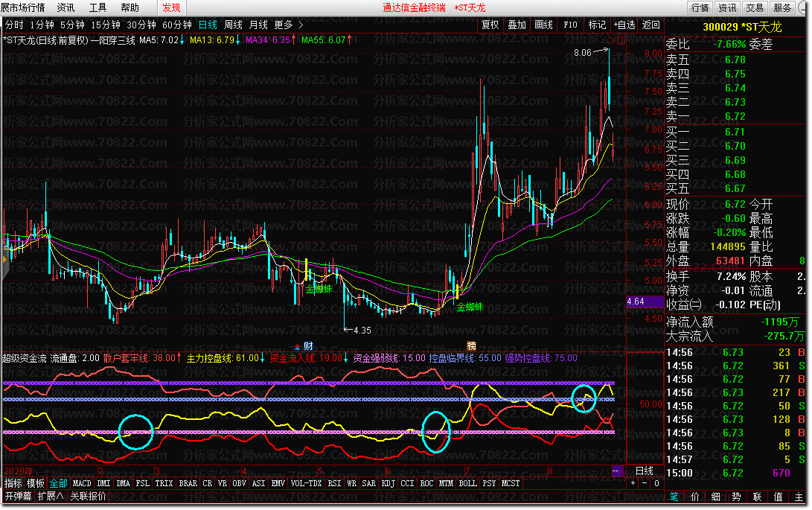The width and height of the screenshot is (812, 510).
Task: Select the 分时 period tab
Action: [14, 25]
